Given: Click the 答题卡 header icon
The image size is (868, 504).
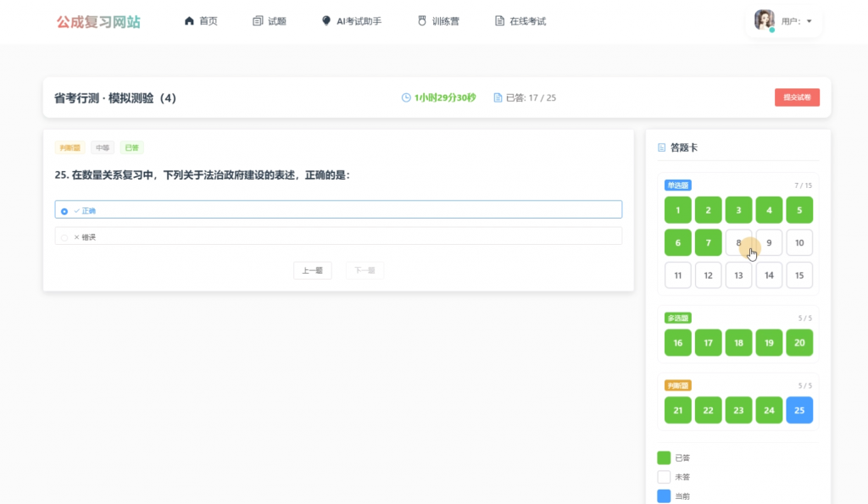Looking at the screenshot, I should click(x=661, y=147).
